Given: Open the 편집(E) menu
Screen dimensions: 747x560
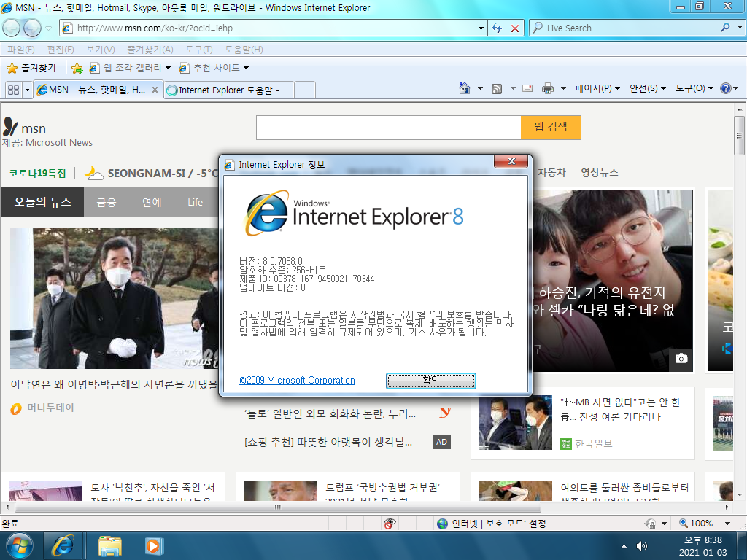Looking at the screenshot, I should pos(61,50).
